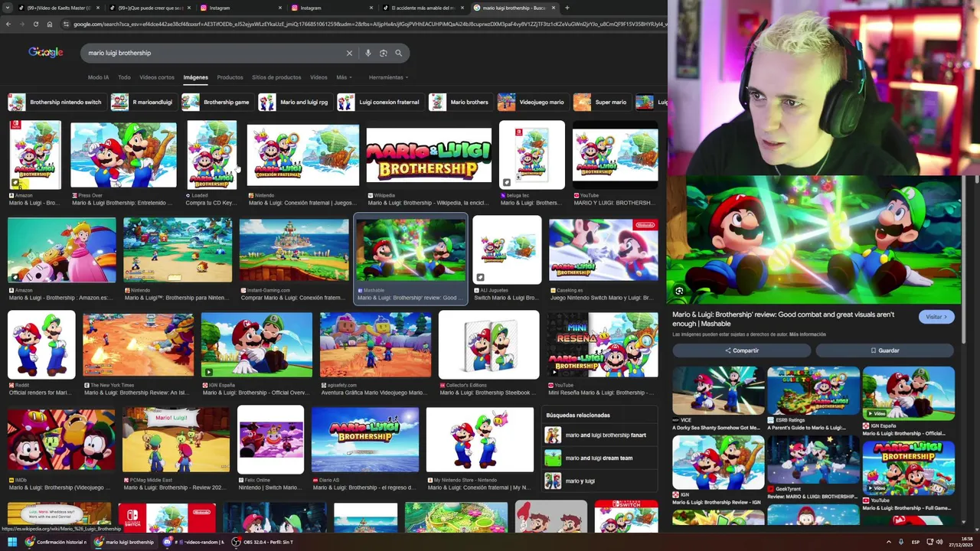Open the Mashable review thumbnail
The width and height of the screenshot is (980, 551).
pyautogui.click(x=410, y=250)
